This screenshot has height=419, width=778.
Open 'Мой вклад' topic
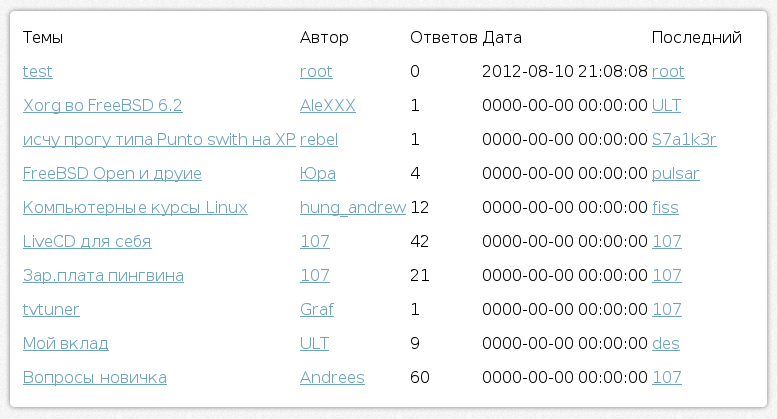(66, 344)
